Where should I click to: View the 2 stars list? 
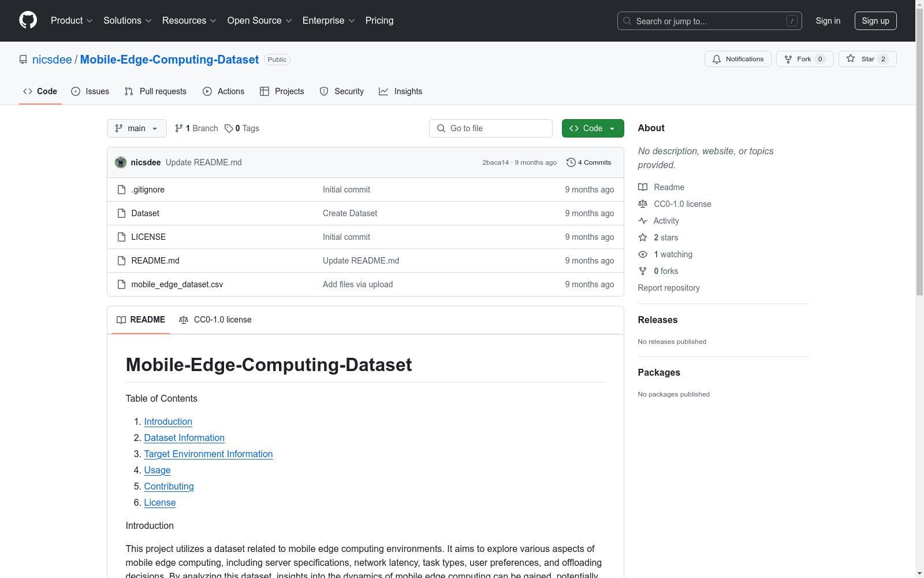[x=658, y=238]
